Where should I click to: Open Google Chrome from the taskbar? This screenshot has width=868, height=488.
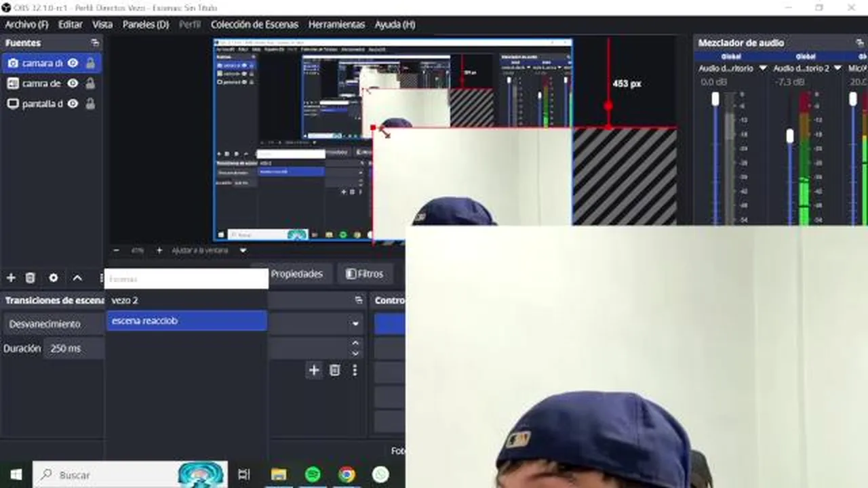pos(347,474)
